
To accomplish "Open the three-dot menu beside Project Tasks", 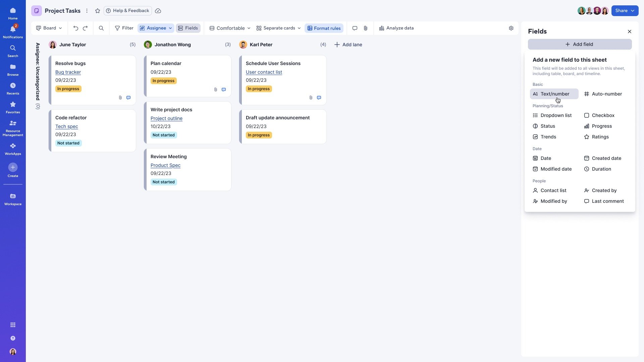I will click(x=87, y=11).
